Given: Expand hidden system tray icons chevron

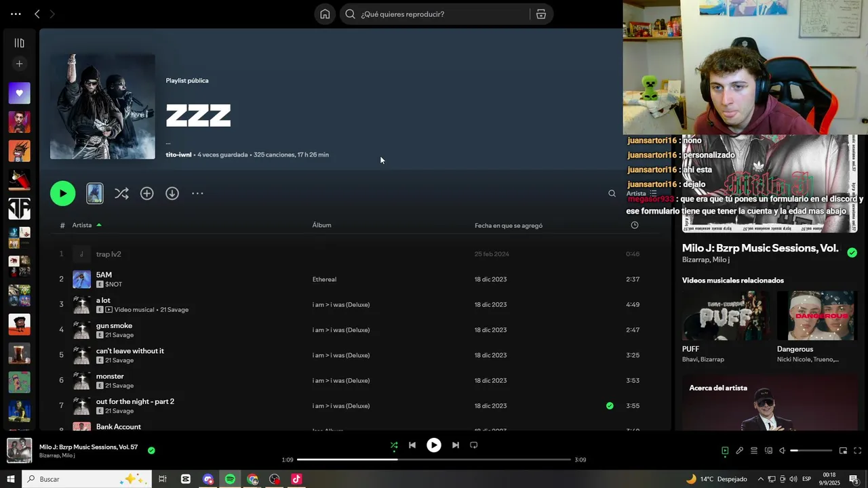Looking at the screenshot, I should point(760,479).
